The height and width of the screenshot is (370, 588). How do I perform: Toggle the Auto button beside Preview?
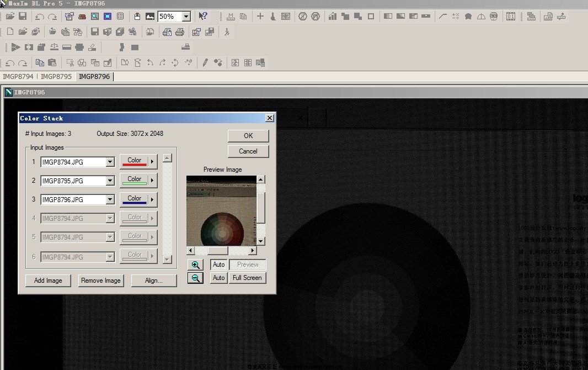(x=218, y=265)
